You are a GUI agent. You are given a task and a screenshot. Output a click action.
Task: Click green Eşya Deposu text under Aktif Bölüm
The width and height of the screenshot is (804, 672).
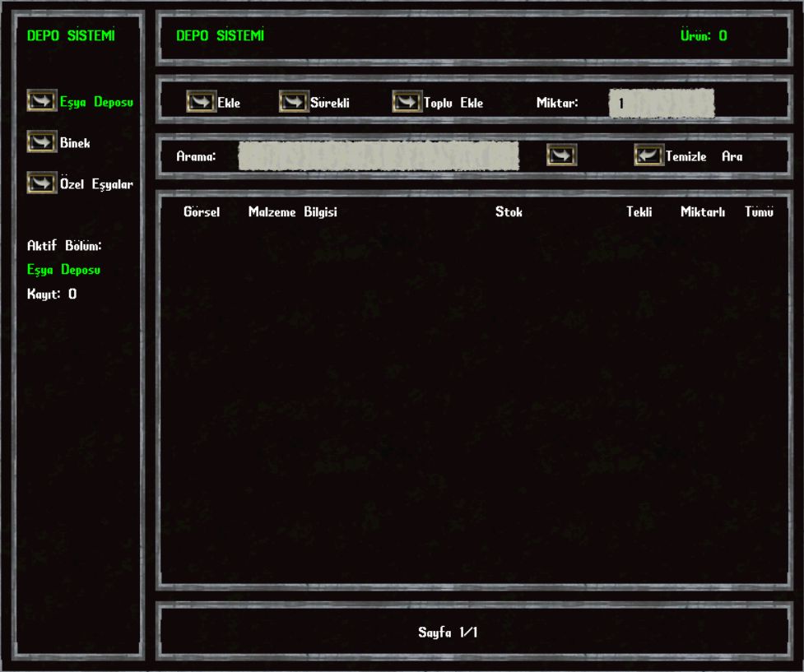coord(63,270)
